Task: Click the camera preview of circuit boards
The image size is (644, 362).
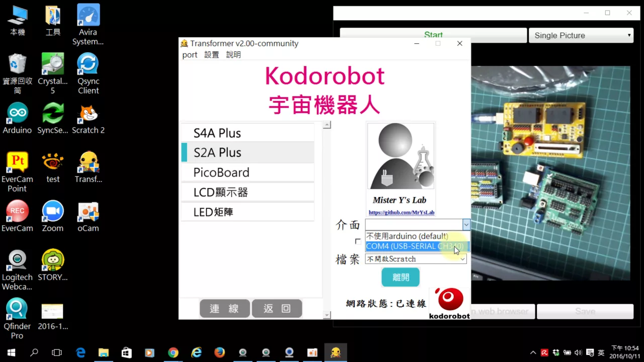Action: click(550, 173)
